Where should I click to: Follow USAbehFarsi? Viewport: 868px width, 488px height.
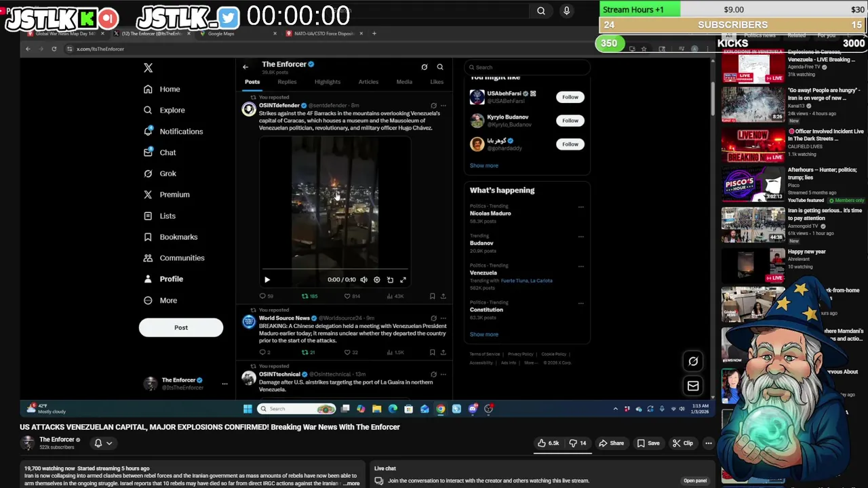pos(570,97)
